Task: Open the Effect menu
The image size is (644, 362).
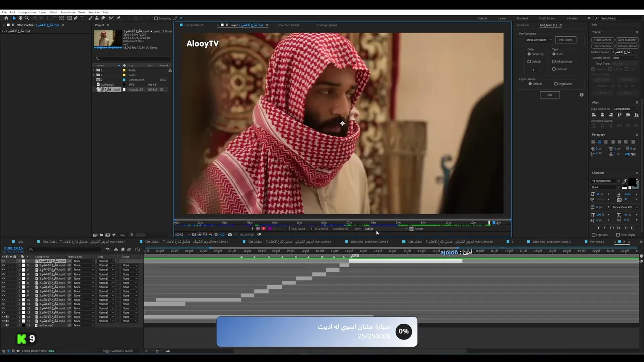Action: click(53, 12)
